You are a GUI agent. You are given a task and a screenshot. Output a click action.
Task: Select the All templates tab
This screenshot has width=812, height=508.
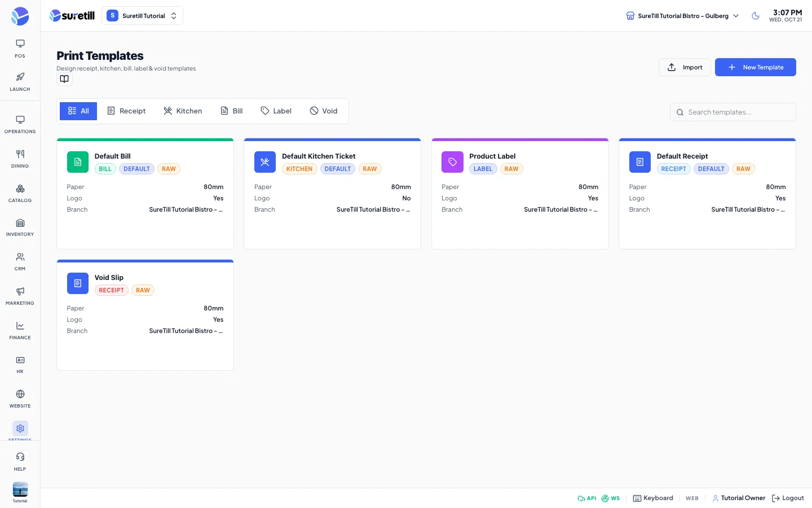(78, 111)
